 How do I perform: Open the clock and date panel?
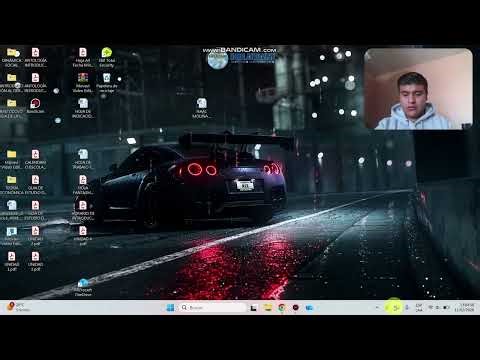464,307
